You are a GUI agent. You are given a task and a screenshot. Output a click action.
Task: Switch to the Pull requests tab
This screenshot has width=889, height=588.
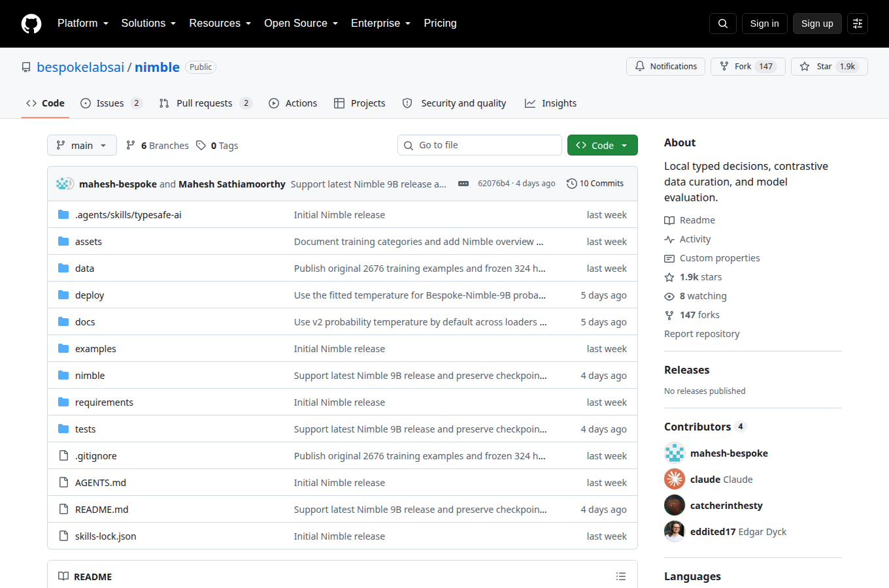(x=205, y=103)
